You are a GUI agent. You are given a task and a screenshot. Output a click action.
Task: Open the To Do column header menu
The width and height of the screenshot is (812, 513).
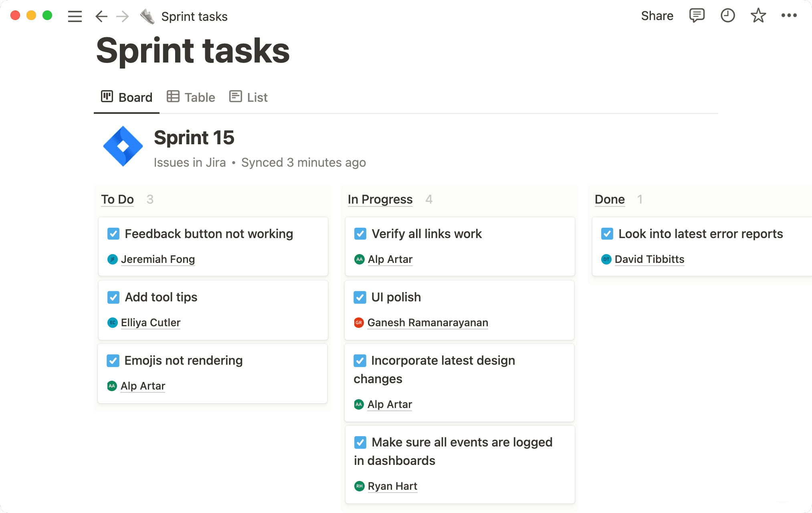tap(117, 199)
